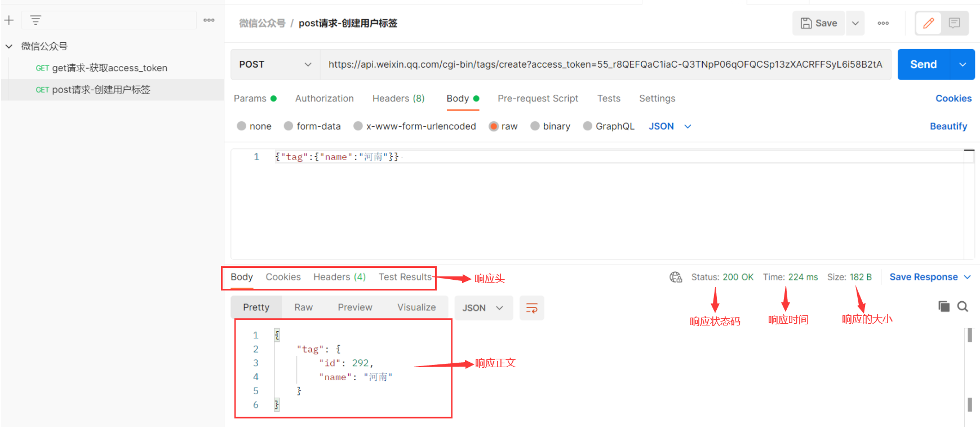Click the post请求-创建用户标签 request title
Screen dimensions: 980x427
coord(348,23)
